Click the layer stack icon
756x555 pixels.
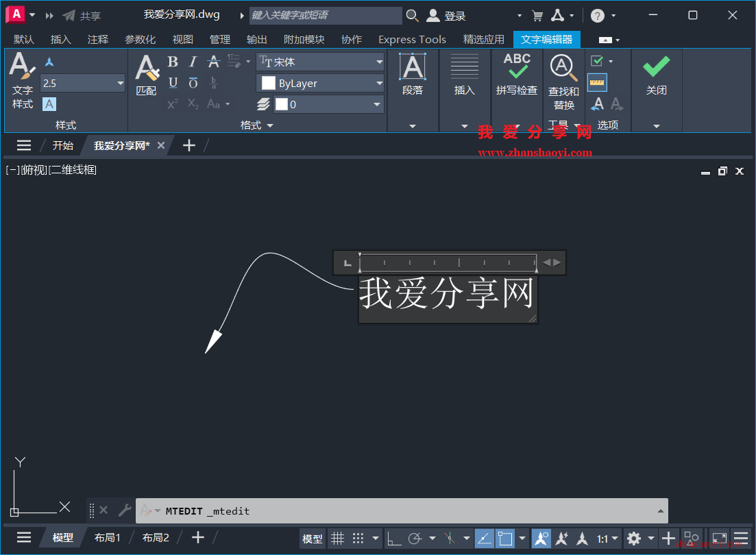(263, 104)
